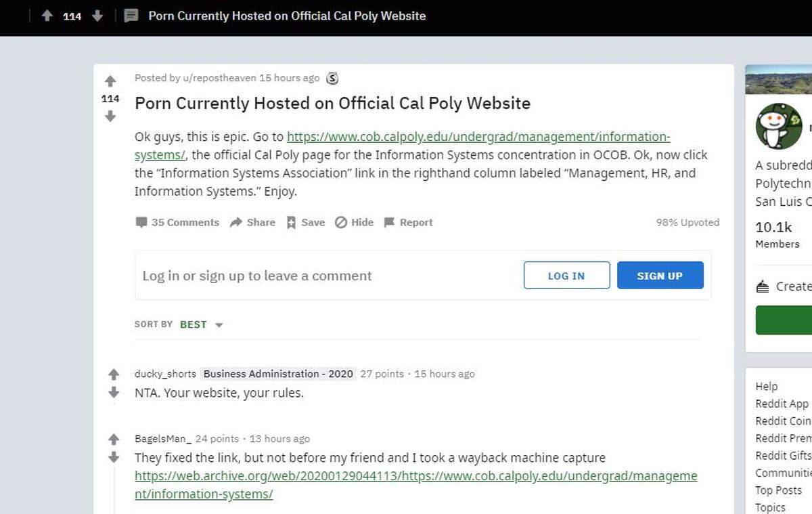Image resolution: width=812 pixels, height=514 pixels.
Task: Upvote BagelsMan_ comment
Action: pyautogui.click(x=114, y=440)
